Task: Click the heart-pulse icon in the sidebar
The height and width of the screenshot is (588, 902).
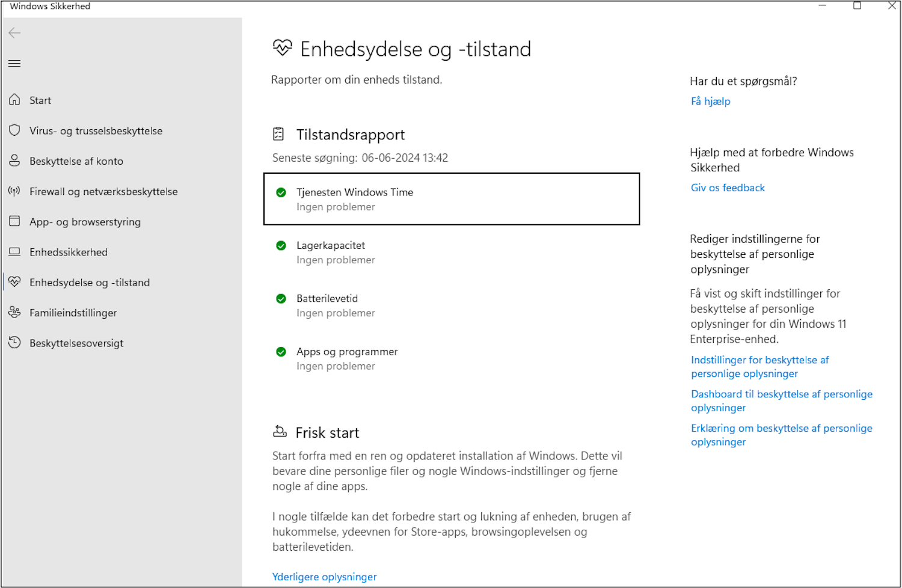Action: tap(14, 282)
